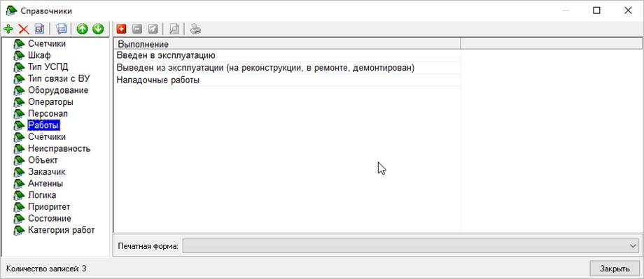Edit directory properties with the checkmark document icon
This screenshot has width=644, height=279.
click(39, 29)
